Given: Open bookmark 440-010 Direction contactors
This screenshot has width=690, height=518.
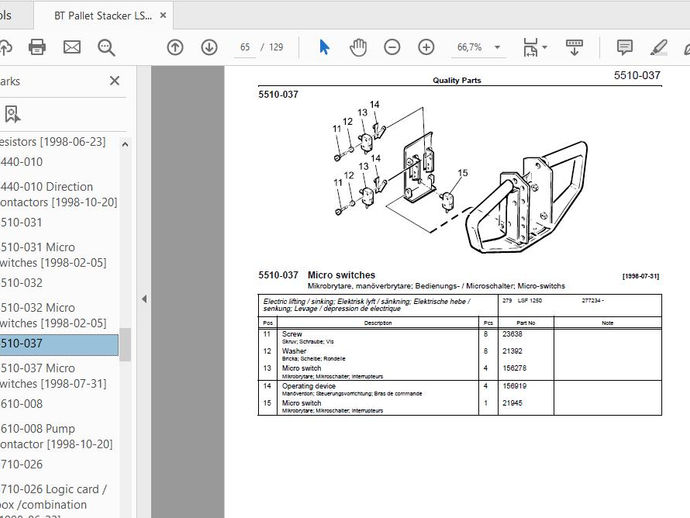Looking at the screenshot, I should pyautogui.click(x=59, y=195).
